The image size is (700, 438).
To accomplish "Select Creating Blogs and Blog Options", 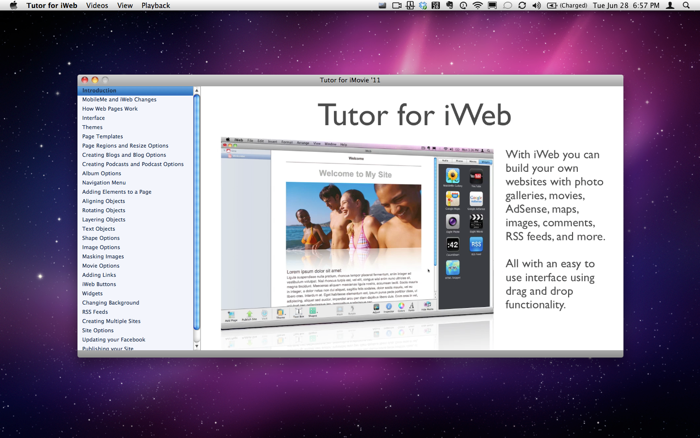I will [124, 155].
